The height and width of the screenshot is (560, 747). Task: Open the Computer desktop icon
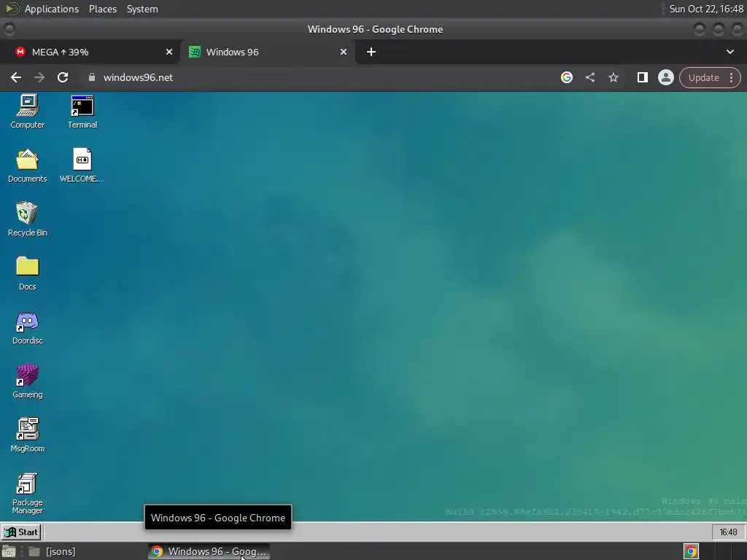(28, 112)
